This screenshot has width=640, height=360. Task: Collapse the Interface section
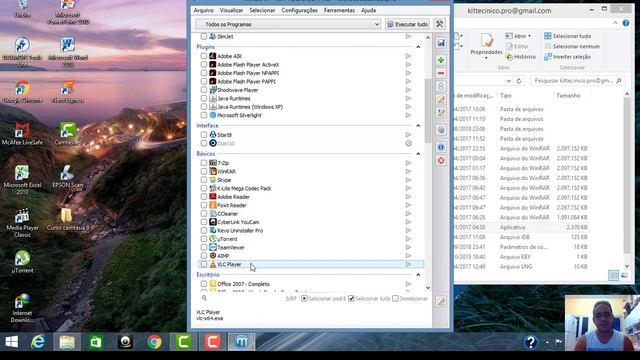point(418,126)
